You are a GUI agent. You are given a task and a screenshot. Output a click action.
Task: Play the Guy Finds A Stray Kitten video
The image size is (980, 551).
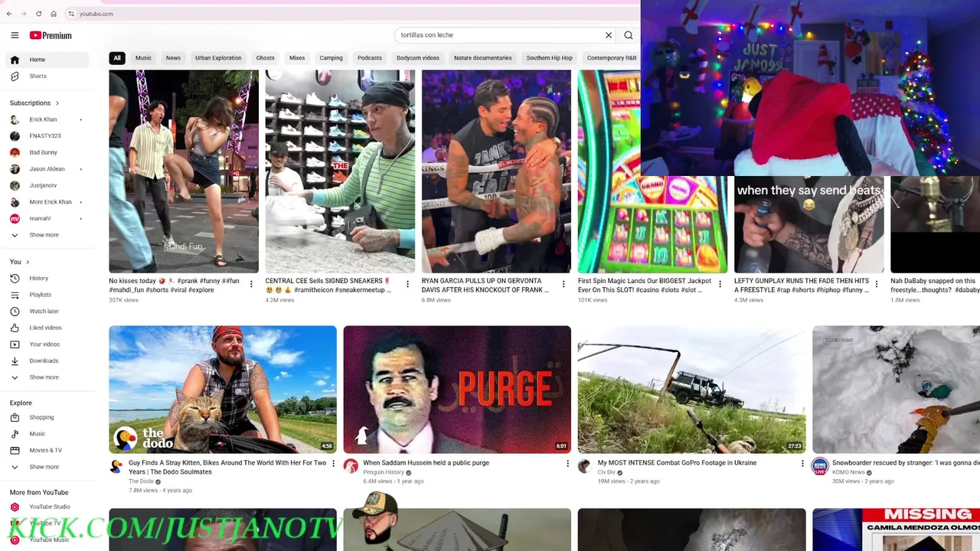pyautogui.click(x=223, y=390)
